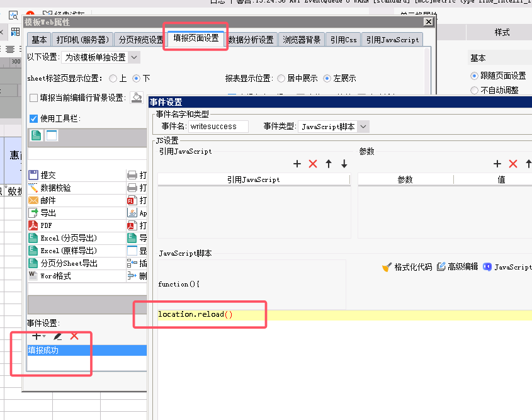Select the 数据校验 toolbar item
Viewport: 532px width, 420px height.
click(x=77, y=188)
